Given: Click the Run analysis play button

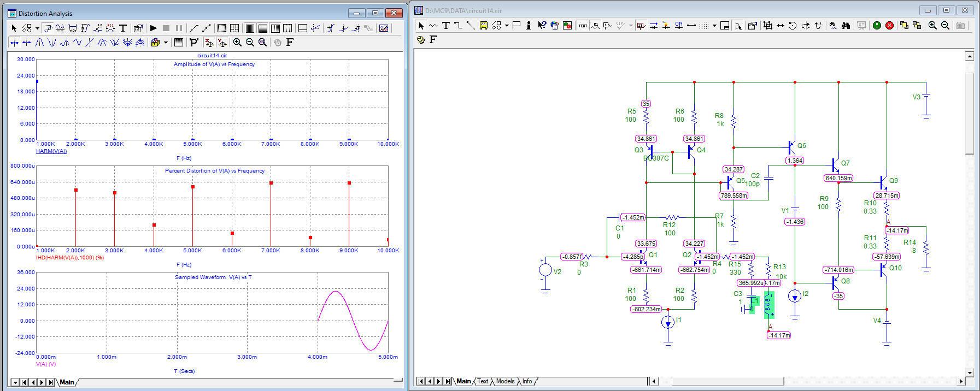Looking at the screenshot, I should click(154, 28).
